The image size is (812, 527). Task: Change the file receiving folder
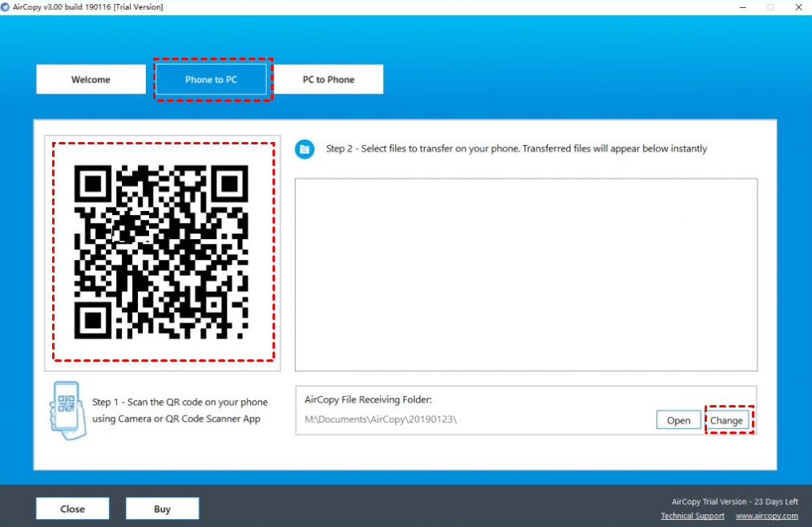pyautogui.click(x=726, y=420)
